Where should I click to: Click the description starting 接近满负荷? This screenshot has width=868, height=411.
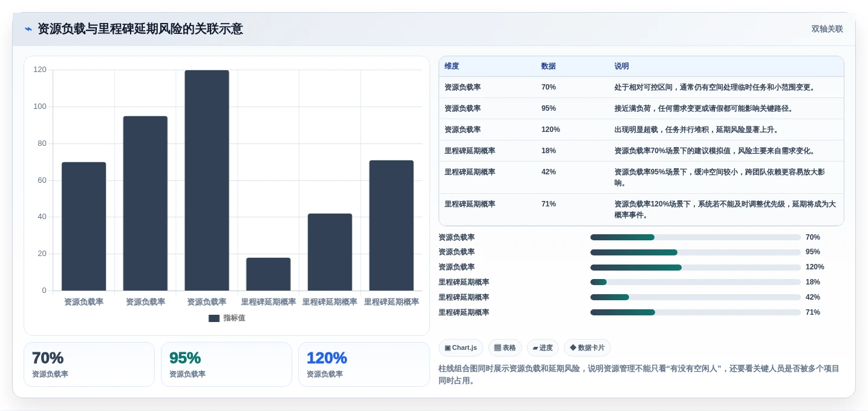(x=703, y=108)
